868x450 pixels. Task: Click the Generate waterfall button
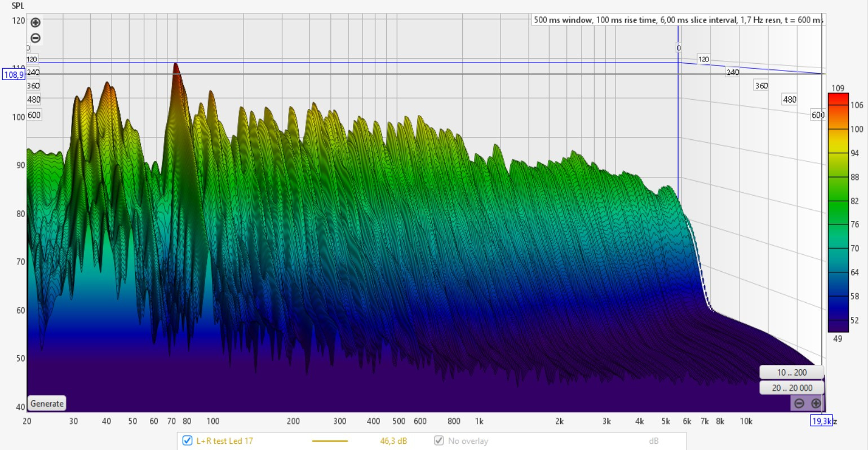coord(47,404)
